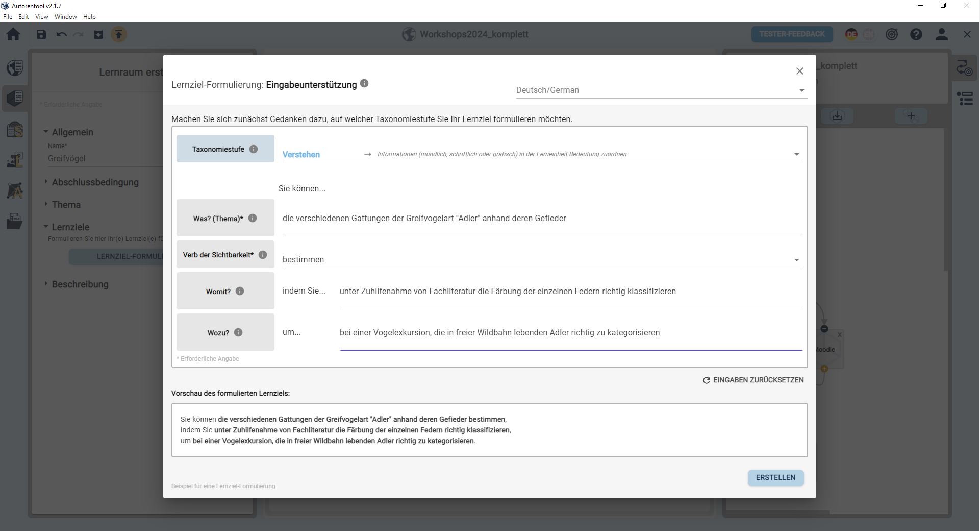
Task: Click EINGABEN ZURÜCKSETZEN to reset inputs
Action: tap(753, 380)
